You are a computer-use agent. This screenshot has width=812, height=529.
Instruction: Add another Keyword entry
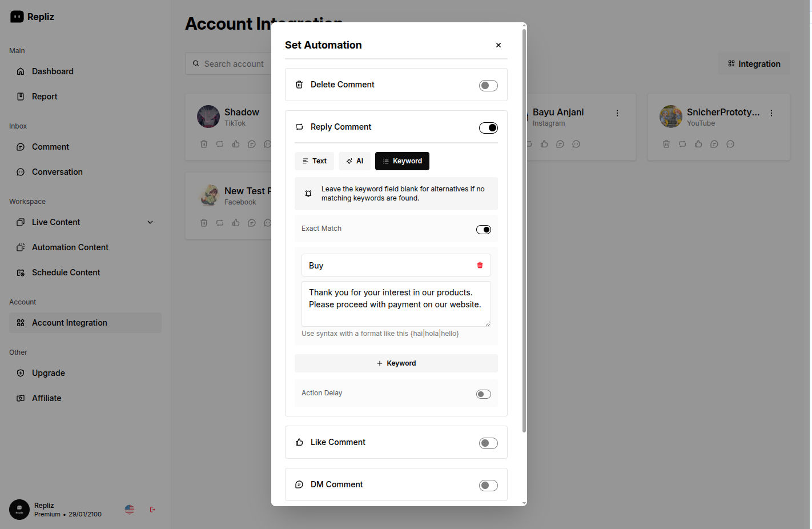point(396,363)
